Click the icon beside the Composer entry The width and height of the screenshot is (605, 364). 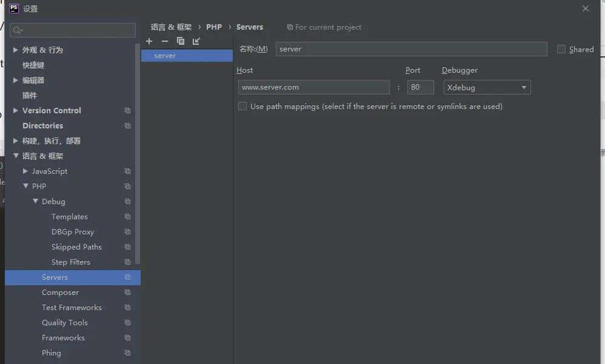[127, 293]
